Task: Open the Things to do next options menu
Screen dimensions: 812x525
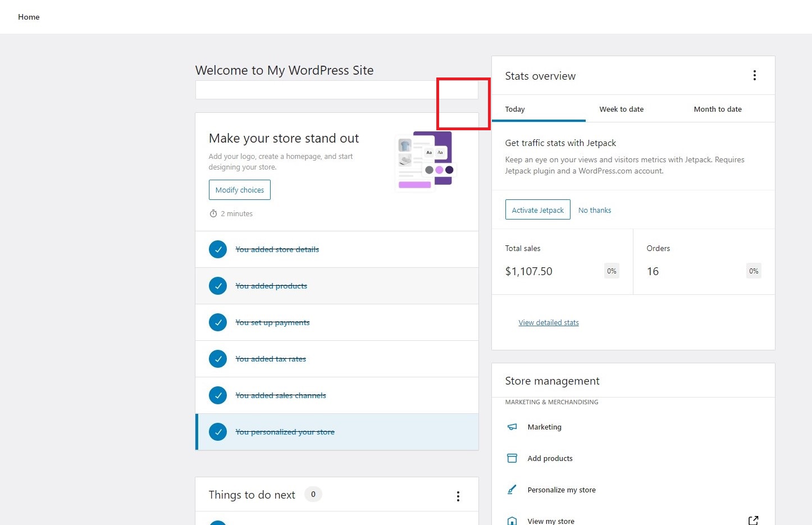Action: point(458,496)
